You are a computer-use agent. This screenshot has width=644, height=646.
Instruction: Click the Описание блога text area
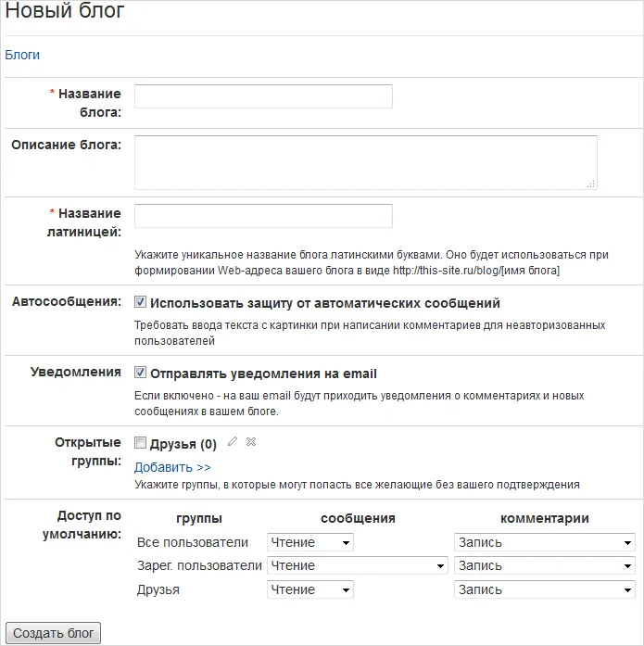pyautogui.click(x=365, y=162)
